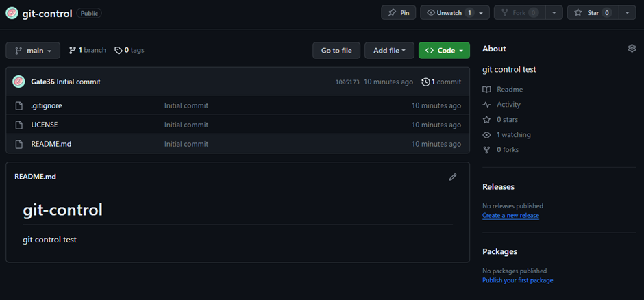Open the Fork dropdown arrow
This screenshot has height=300, width=644.
pyautogui.click(x=554, y=13)
